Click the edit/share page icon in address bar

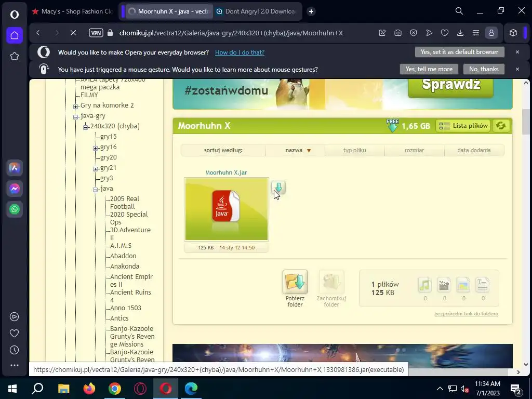click(382, 33)
